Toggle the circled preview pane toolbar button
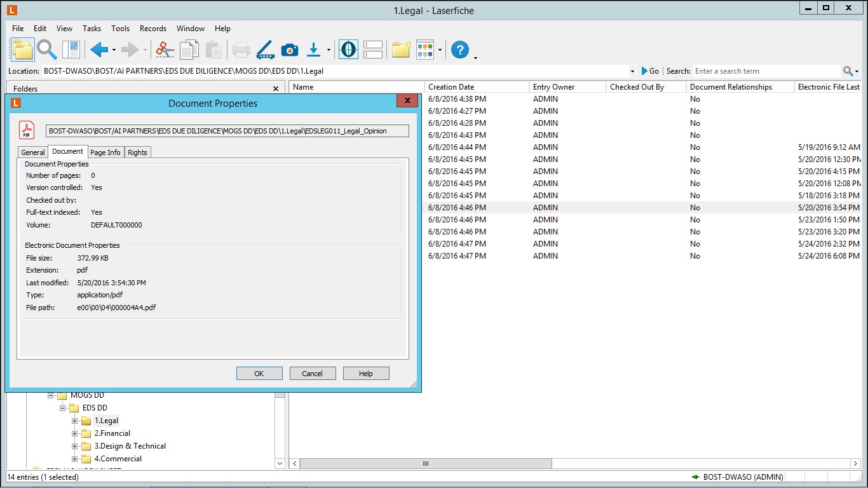Viewport: 868px width, 488px height. pyautogui.click(x=348, y=50)
